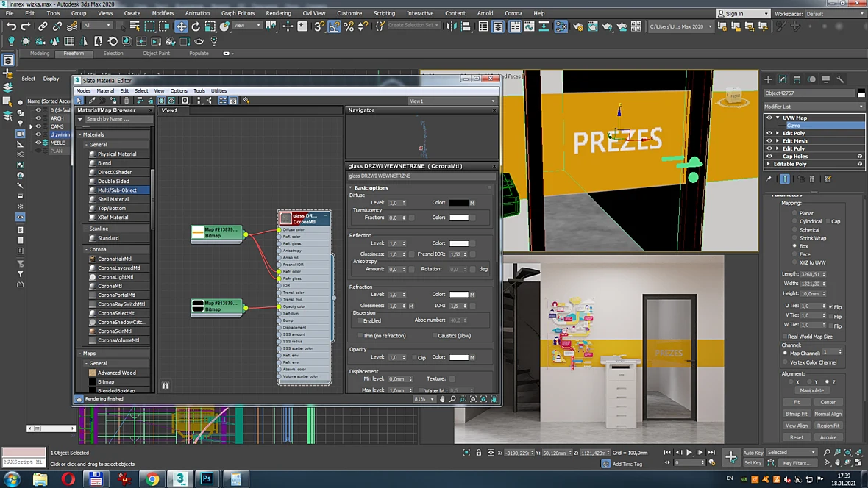
Task: Open Opera browser from the taskbar
Action: pyautogui.click(x=68, y=478)
